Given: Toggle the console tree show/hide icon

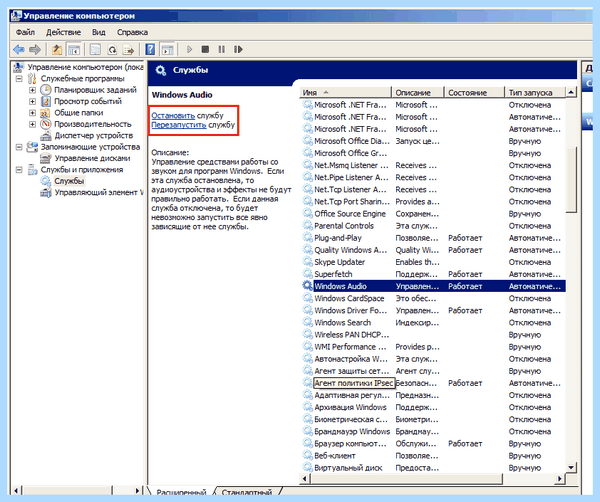Looking at the screenshot, I should click(74, 49).
